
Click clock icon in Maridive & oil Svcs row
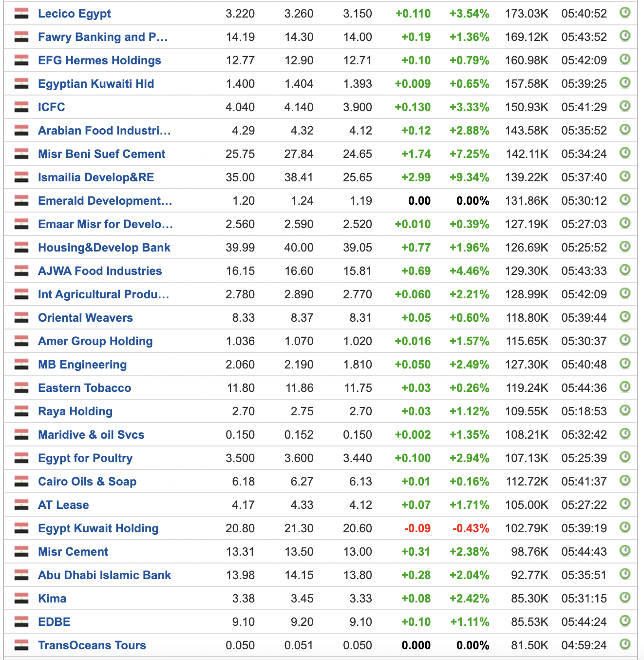625,433
